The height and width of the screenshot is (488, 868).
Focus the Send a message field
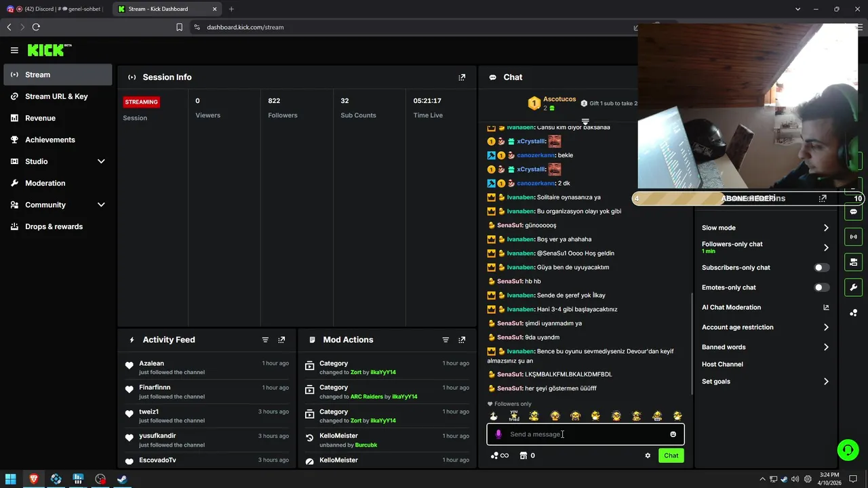(585, 434)
